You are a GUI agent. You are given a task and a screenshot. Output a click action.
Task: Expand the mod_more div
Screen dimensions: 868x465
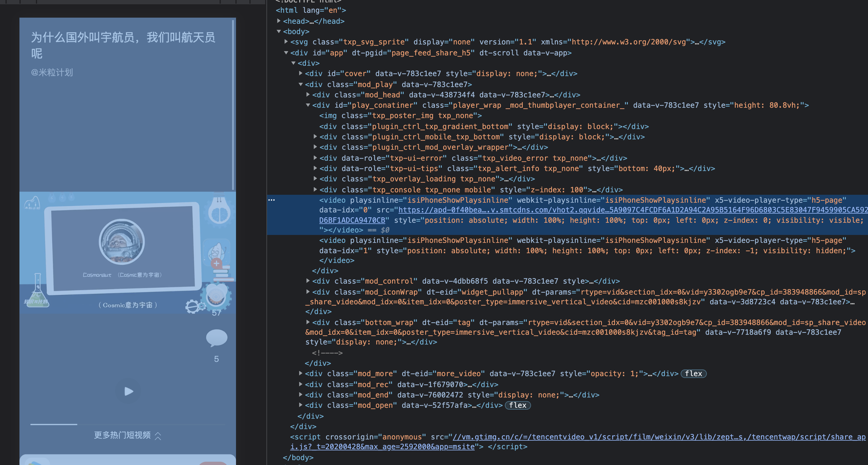click(x=300, y=373)
